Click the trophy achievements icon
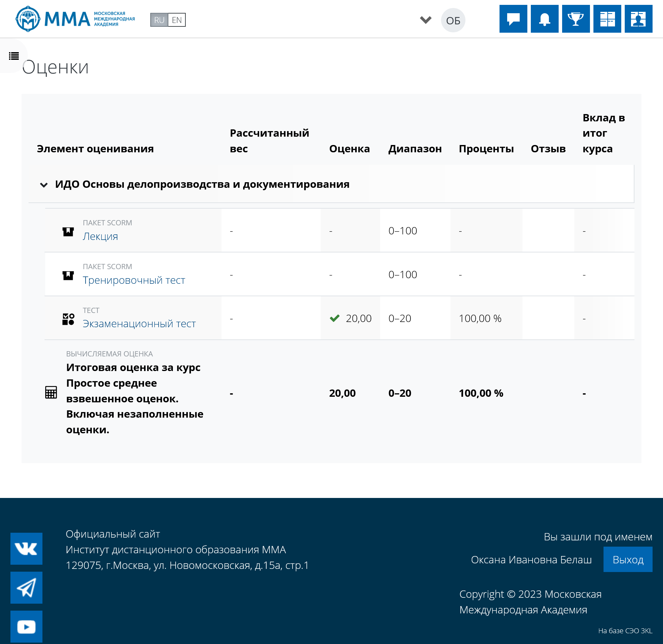The image size is (663, 644). tap(576, 19)
